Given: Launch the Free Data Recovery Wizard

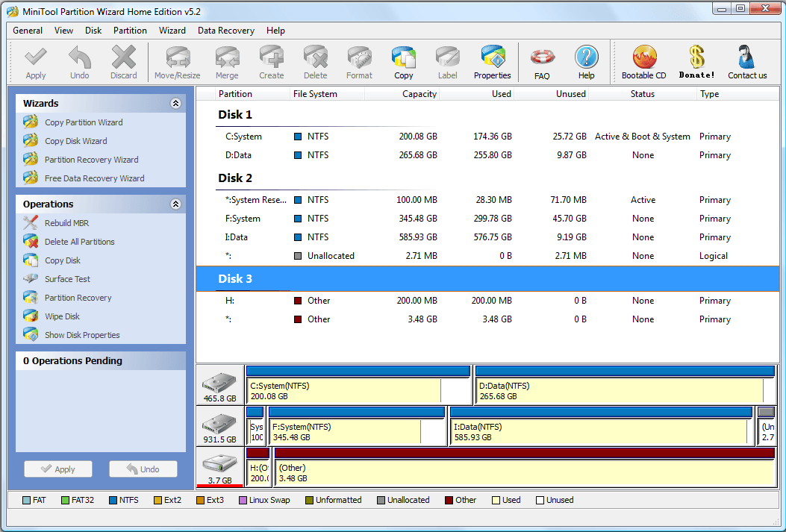Looking at the screenshot, I should (x=94, y=178).
